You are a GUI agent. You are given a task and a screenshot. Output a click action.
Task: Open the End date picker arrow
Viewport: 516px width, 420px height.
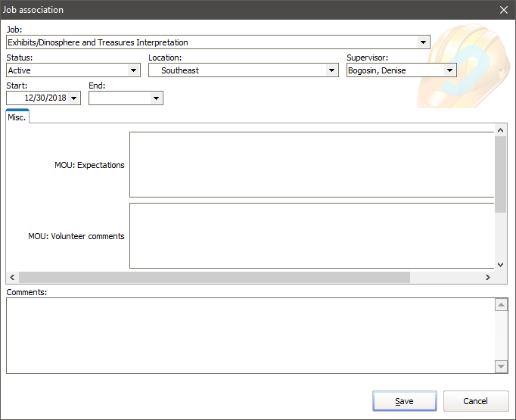(x=157, y=98)
